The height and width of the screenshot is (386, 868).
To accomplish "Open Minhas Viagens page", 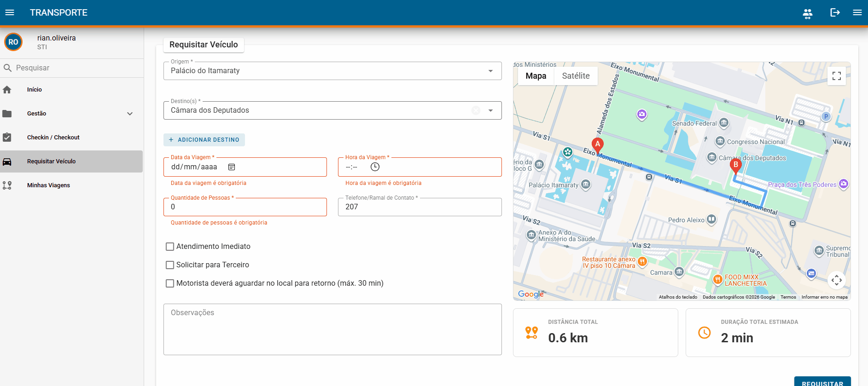I will click(x=71, y=185).
